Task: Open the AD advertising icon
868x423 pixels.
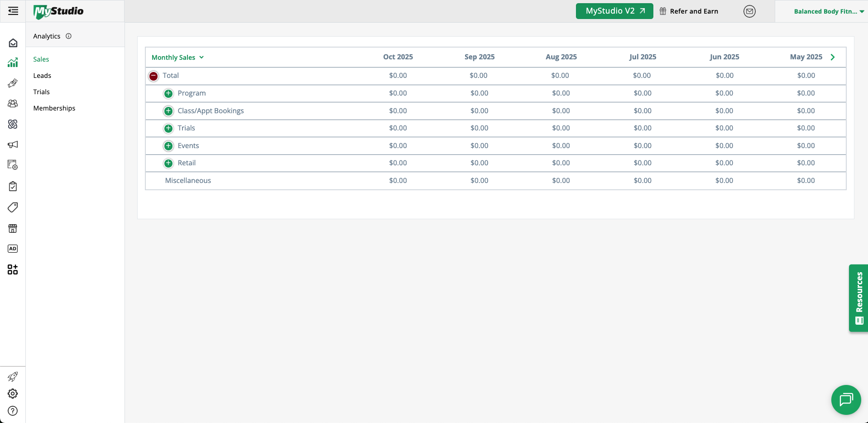Action: (x=13, y=249)
